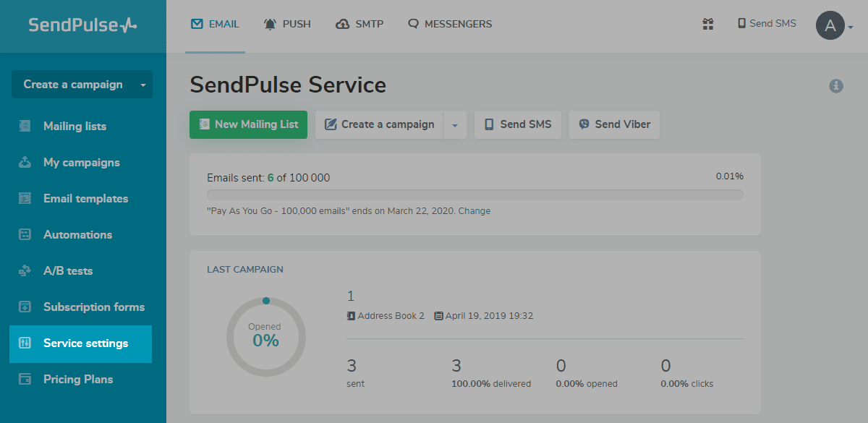This screenshot has width=868, height=423.
Task: Click the LAST CAMPAIGN heading
Action: coord(245,270)
